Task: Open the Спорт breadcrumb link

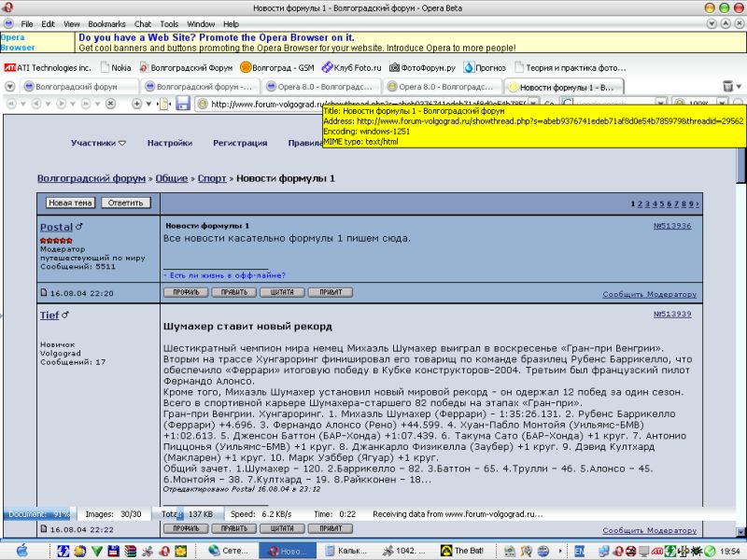Action: tap(211, 178)
